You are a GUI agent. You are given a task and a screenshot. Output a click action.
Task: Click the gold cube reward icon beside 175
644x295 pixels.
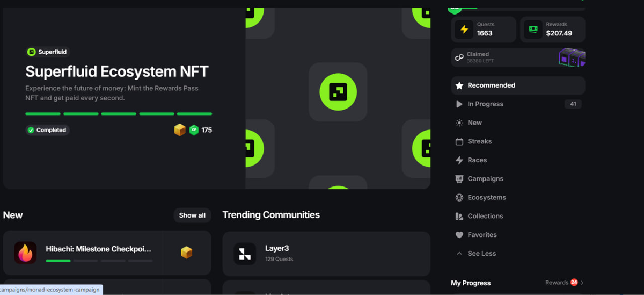(x=180, y=130)
